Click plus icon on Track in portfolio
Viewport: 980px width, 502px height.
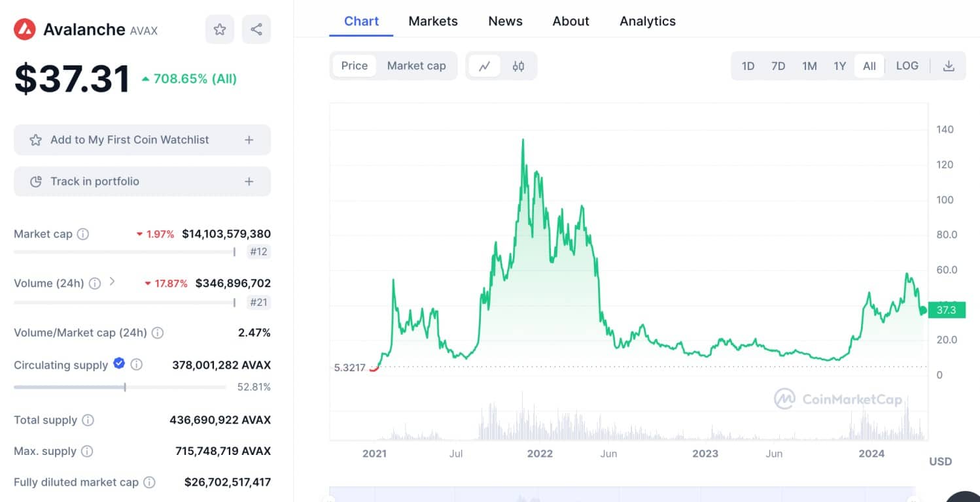click(x=249, y=182)
